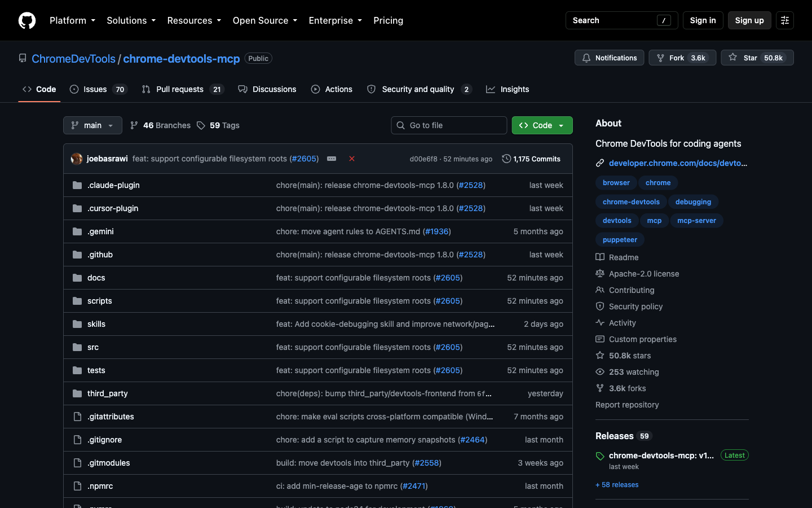The image size is (812, 508).
Task: Click Report repository link
Action: 627,405
